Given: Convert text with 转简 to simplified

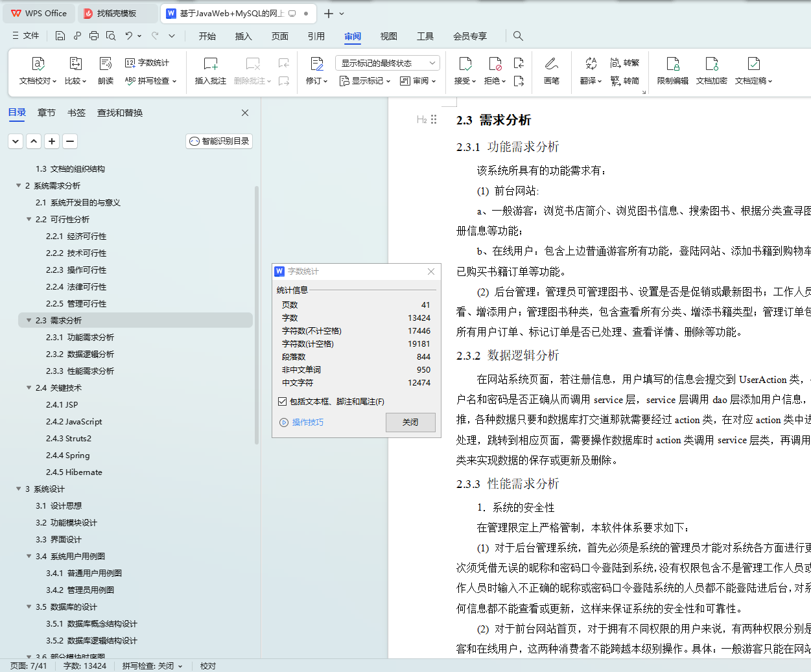Looking at the screenshot, I should 625,81.
